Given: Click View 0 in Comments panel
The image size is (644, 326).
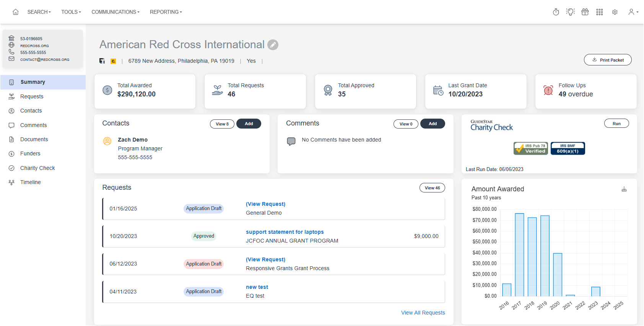Looking at the screenshot, I should 406,124.
